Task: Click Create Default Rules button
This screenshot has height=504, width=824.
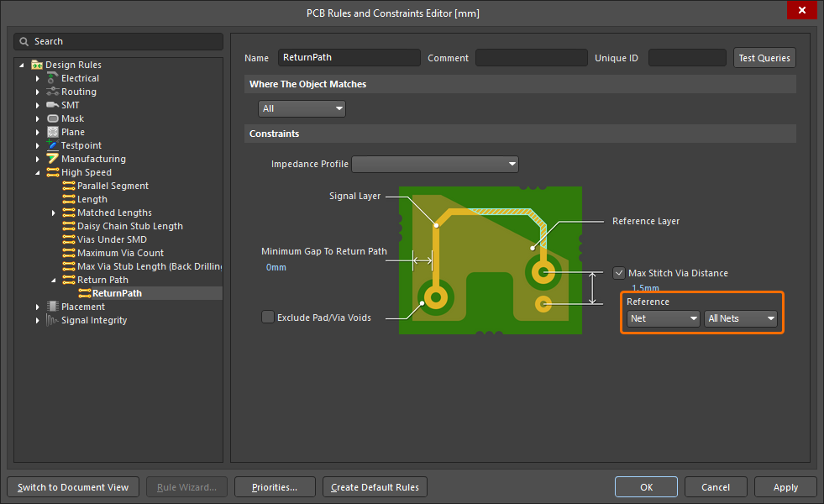Action: (x=375, y=487)
